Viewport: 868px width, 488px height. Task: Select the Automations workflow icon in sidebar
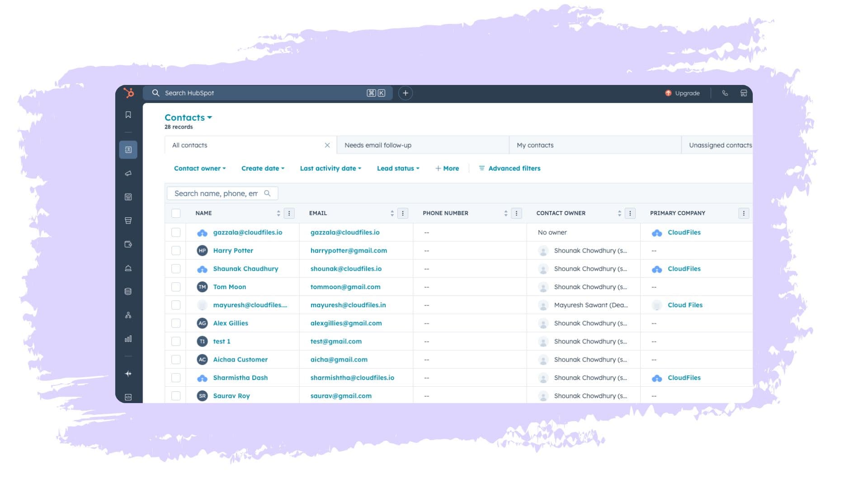[128, 315]
